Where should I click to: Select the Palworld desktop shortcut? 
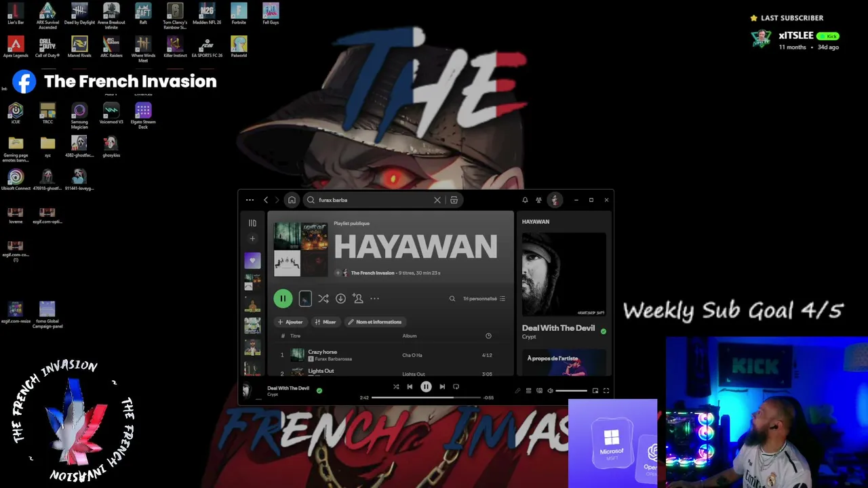(239, 47)
